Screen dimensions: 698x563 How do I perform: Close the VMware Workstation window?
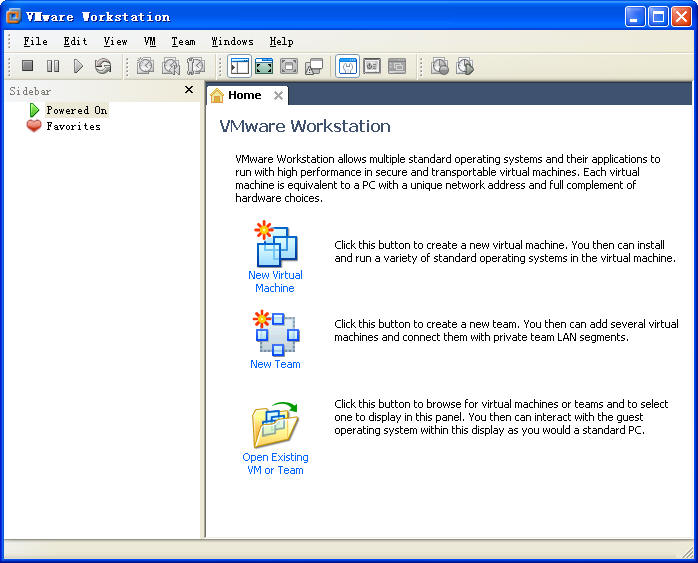point(681,17)
